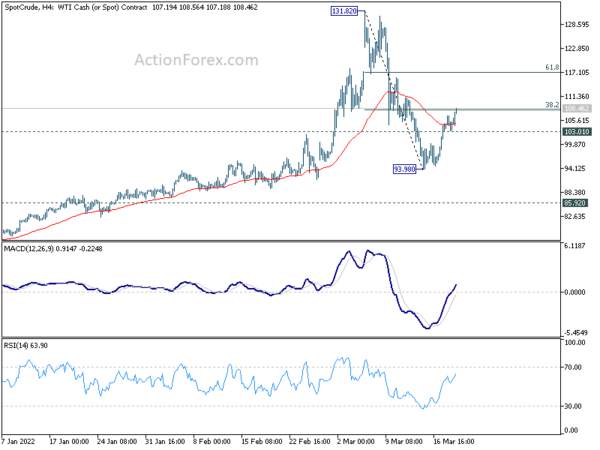Click the 105.615 price axis value

pos(577,121)
